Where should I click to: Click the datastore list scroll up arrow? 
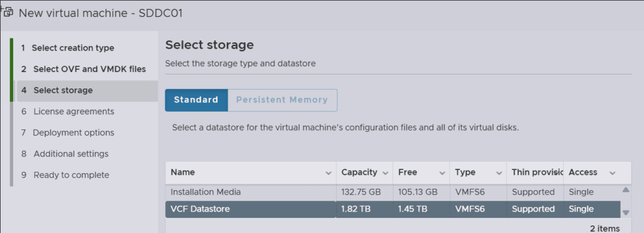coord(626,190)
